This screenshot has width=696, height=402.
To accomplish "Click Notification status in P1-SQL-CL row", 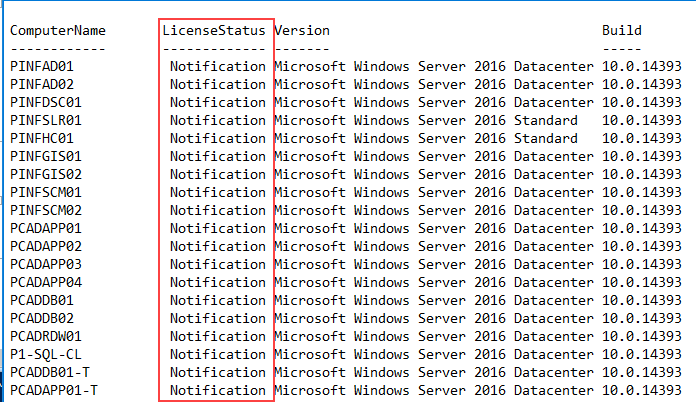I will click(x=218, y=355).
